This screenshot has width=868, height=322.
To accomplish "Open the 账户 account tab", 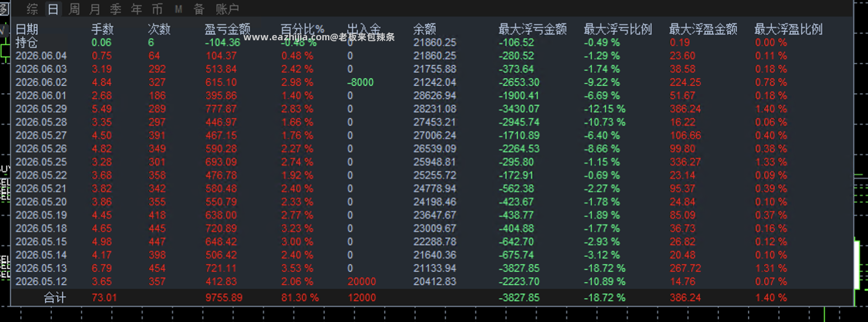I will coord(227,9).
